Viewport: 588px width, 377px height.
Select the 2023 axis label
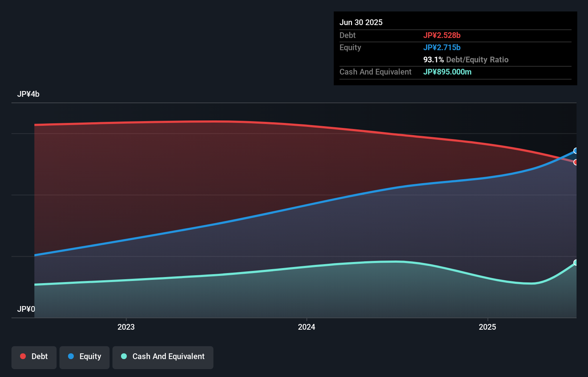tap(126, 327)
